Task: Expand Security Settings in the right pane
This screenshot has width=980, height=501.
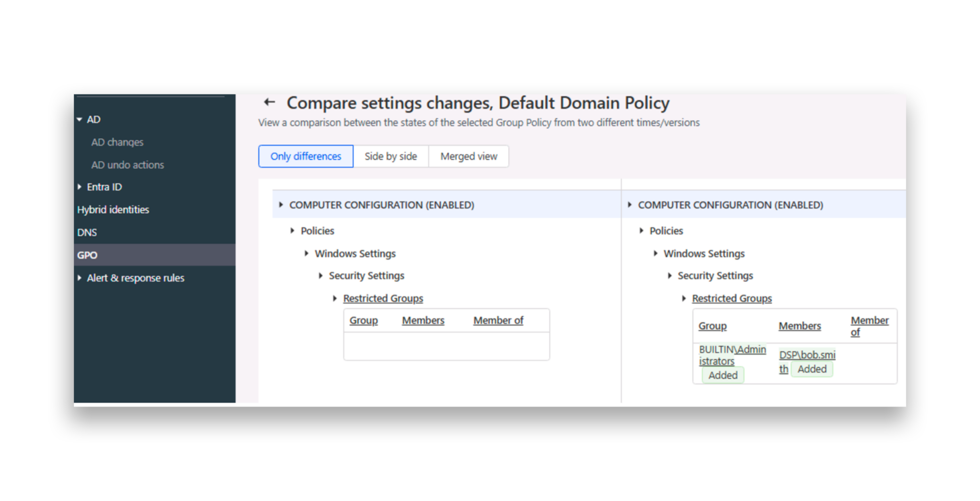Action: (x=670, y=275)
